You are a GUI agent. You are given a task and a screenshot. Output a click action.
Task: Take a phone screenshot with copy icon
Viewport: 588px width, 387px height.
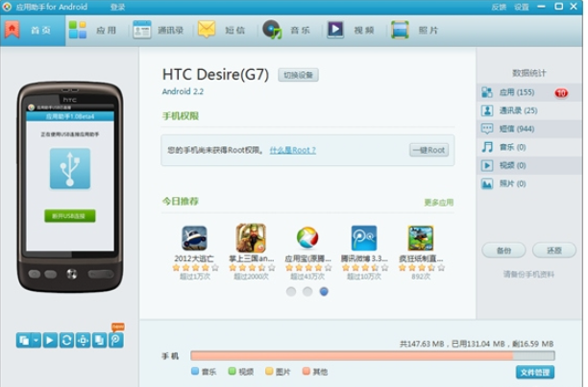(24, 341)
